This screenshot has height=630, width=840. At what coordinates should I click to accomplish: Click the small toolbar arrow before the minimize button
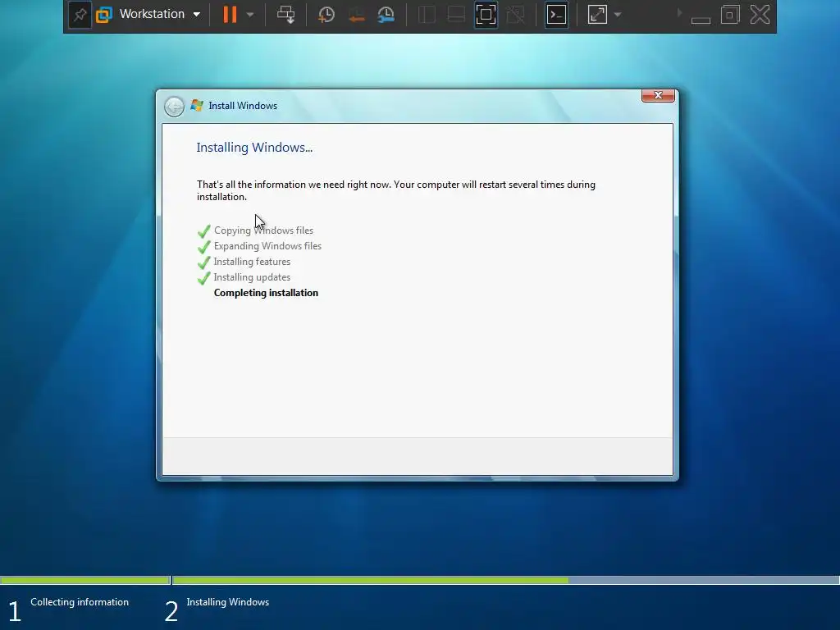[x=680, y=12]
